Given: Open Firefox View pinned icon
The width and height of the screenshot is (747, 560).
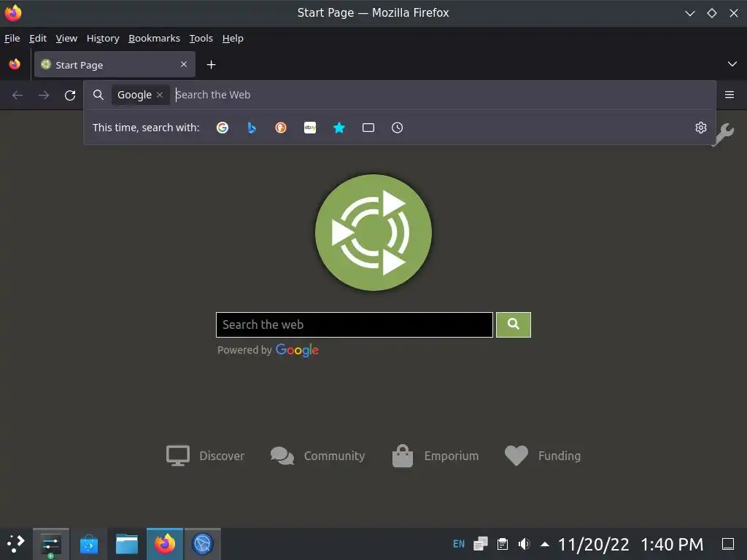Looking at the screenshot, I should click(x=15, y=64).
